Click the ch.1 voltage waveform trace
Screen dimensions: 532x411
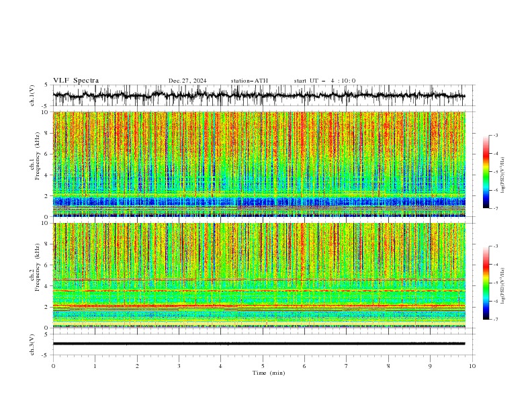[259, 95]
